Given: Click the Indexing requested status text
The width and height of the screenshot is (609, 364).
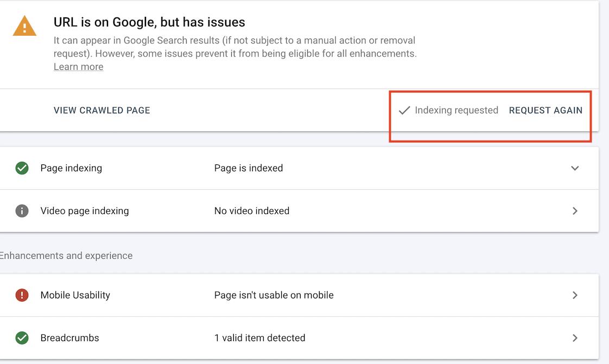Looking at the screenshot, I should click(456, 110).
